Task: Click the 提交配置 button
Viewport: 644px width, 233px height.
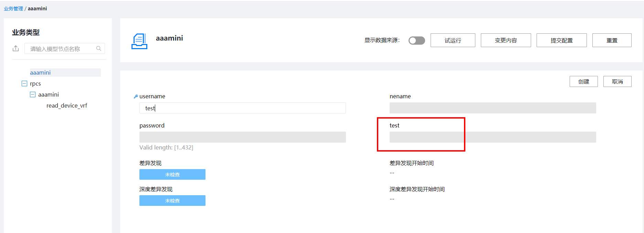Action: [561, 40]
